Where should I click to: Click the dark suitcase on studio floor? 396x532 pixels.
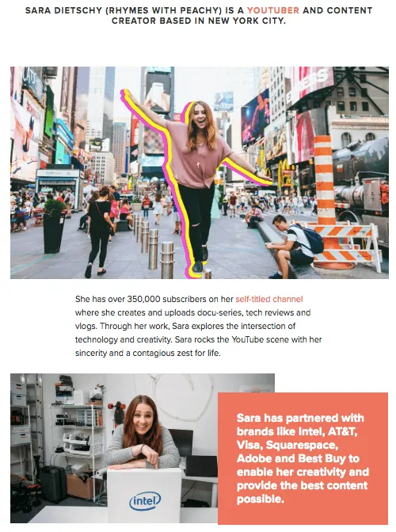coord(53,484)
